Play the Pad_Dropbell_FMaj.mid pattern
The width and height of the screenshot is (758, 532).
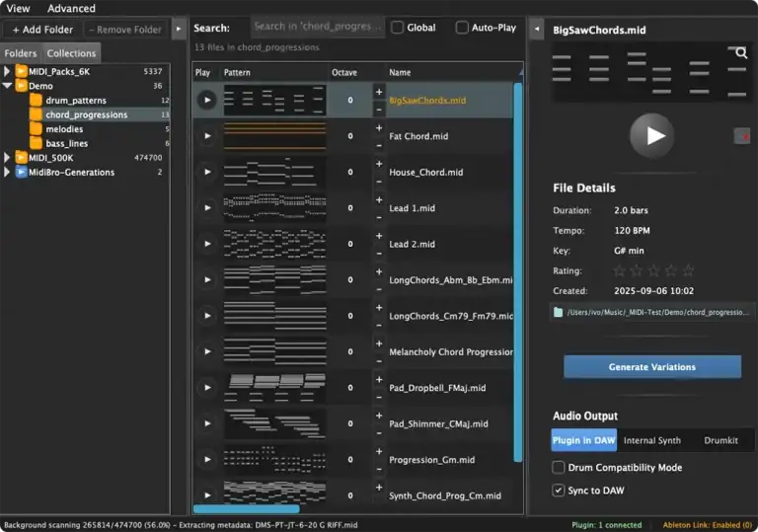click(x=207, y=387)
